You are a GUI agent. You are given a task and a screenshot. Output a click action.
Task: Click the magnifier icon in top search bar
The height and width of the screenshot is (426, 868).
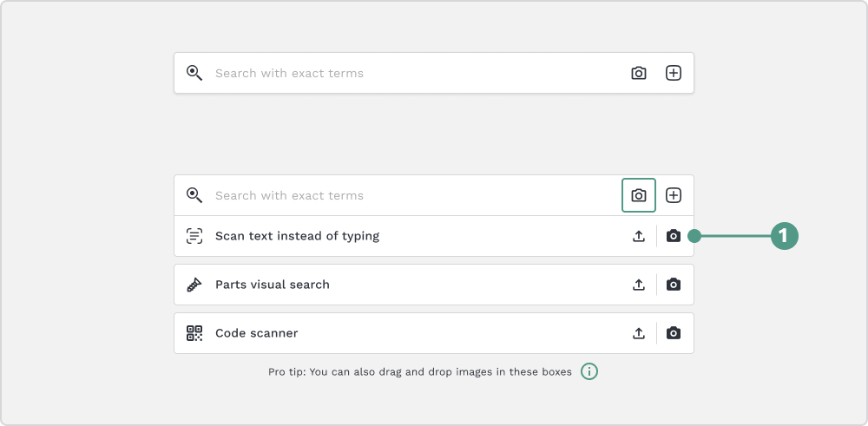(x=194, y=73)
